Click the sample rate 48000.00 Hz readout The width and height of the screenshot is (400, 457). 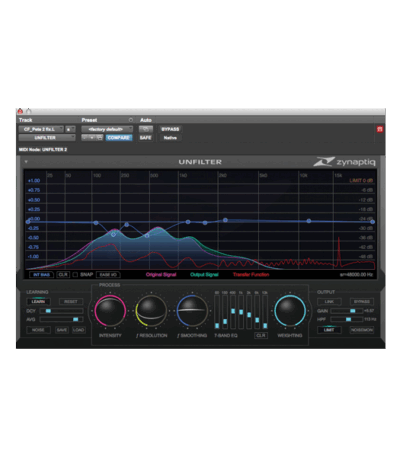tap(356, 275)
